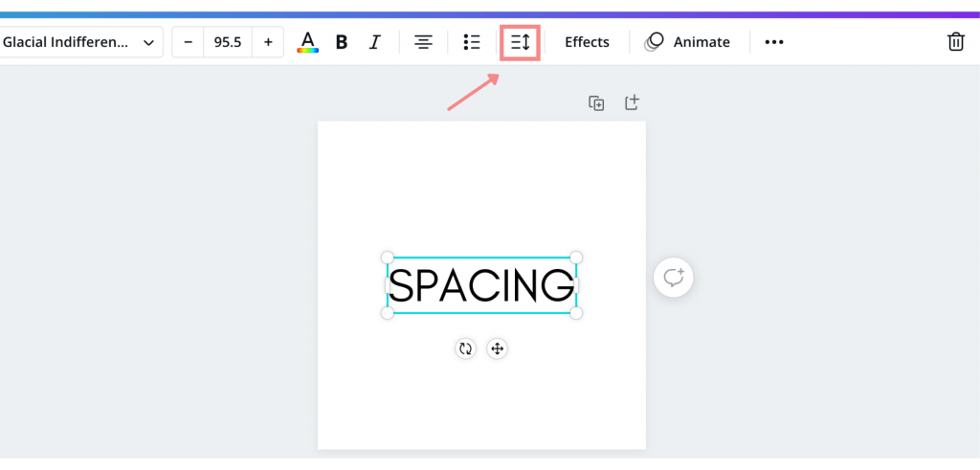980x470 pixels.
Task: Decrease font size with minus button
Action: [x=189, y=42]
